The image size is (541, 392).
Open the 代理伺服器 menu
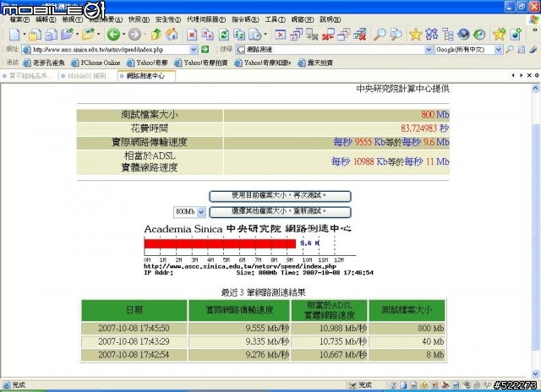206,19
